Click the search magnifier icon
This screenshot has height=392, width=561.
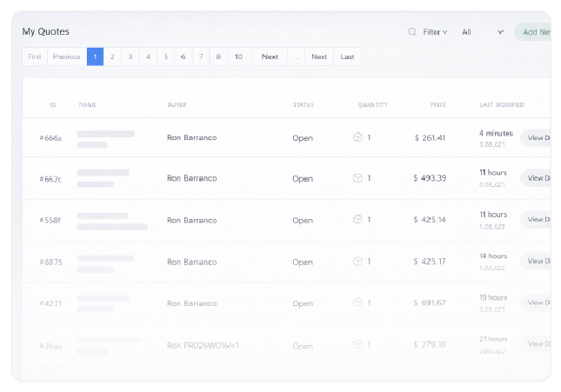(412, 32)
